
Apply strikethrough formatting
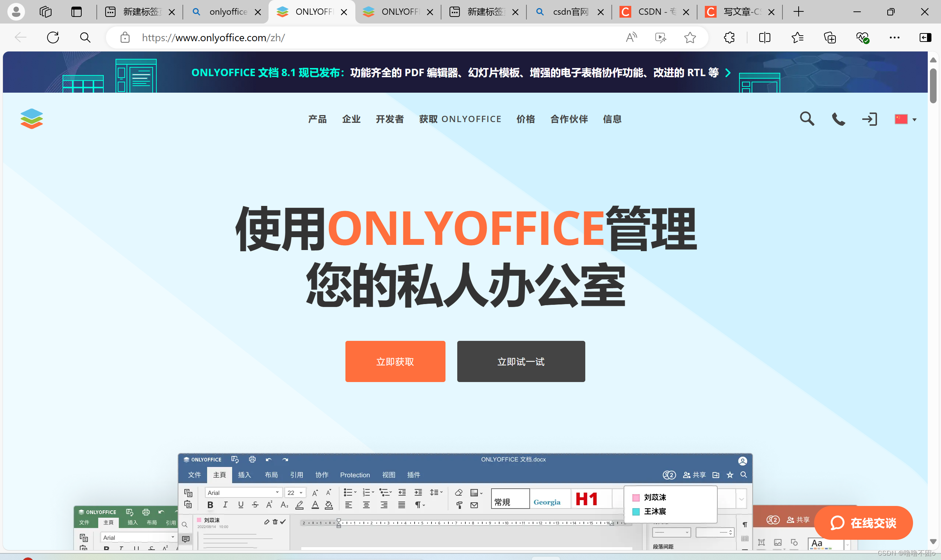(x=256, y=505)
